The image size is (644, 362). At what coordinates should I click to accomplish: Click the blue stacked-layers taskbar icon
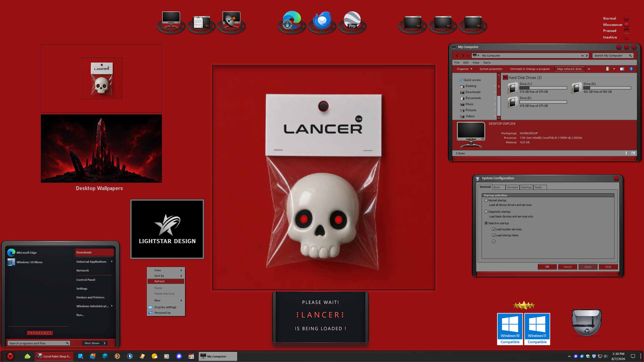coord(105,356)
